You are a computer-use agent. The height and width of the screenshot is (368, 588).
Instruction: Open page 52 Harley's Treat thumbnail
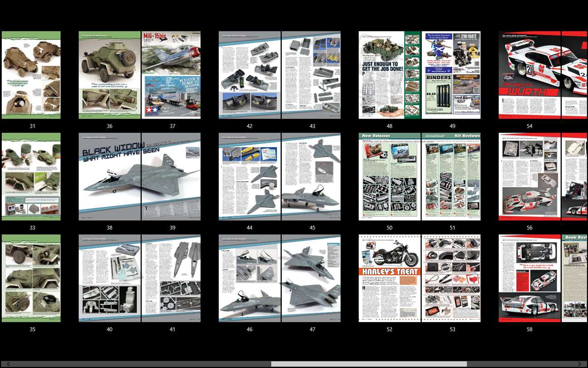(390, 278)
